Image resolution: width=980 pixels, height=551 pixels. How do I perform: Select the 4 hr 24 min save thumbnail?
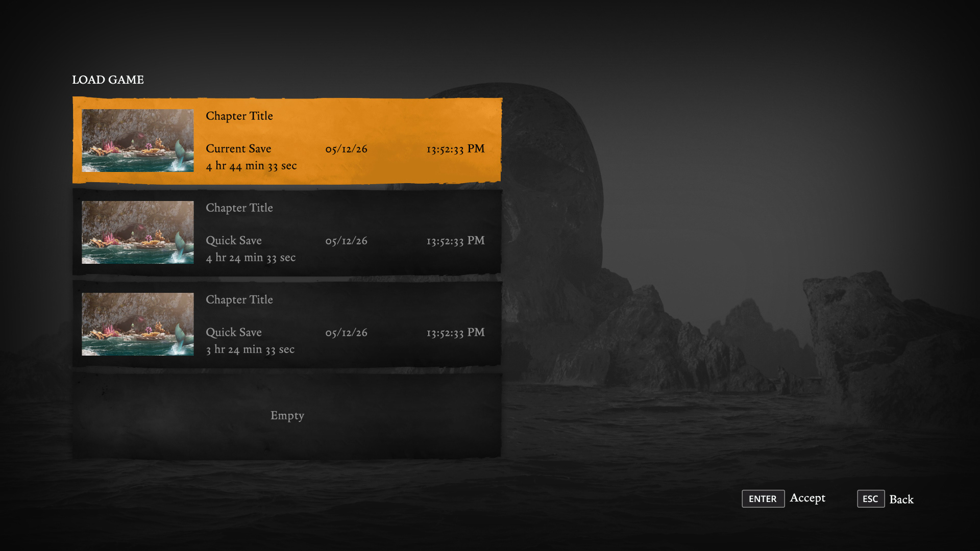137,232
